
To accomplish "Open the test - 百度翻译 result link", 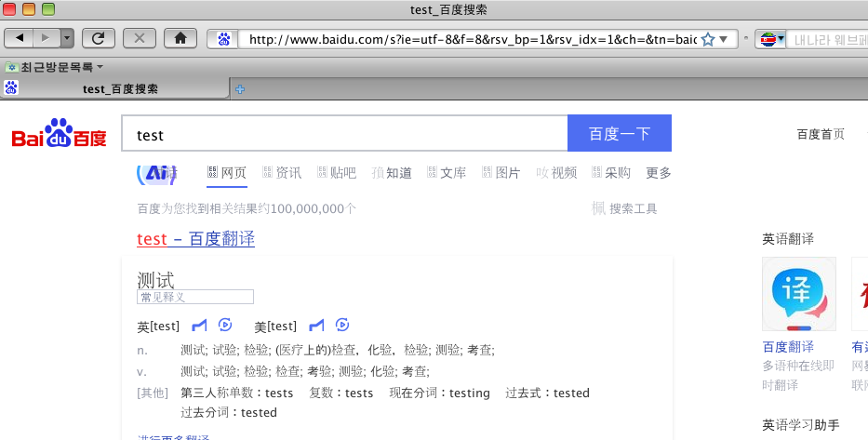I will [x=196, y=238].
